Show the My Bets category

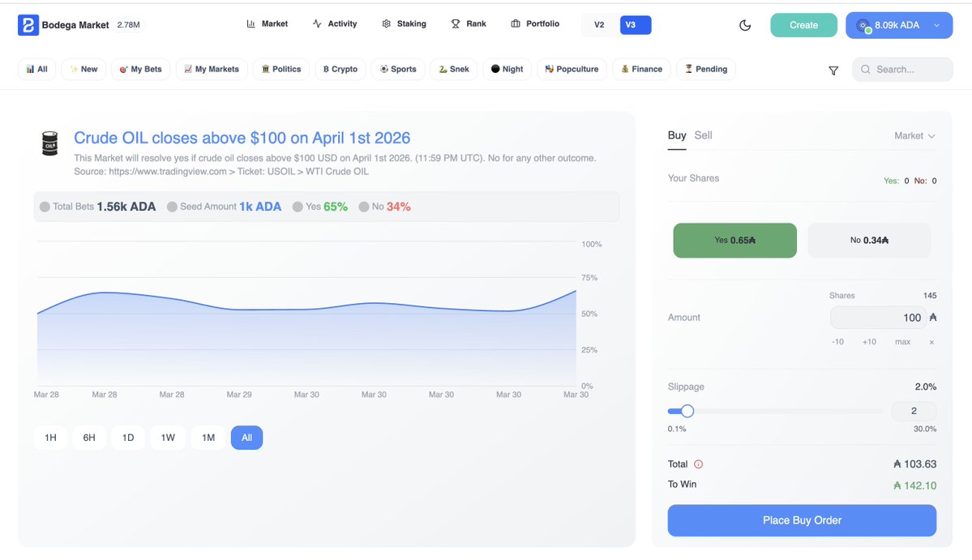141,70
